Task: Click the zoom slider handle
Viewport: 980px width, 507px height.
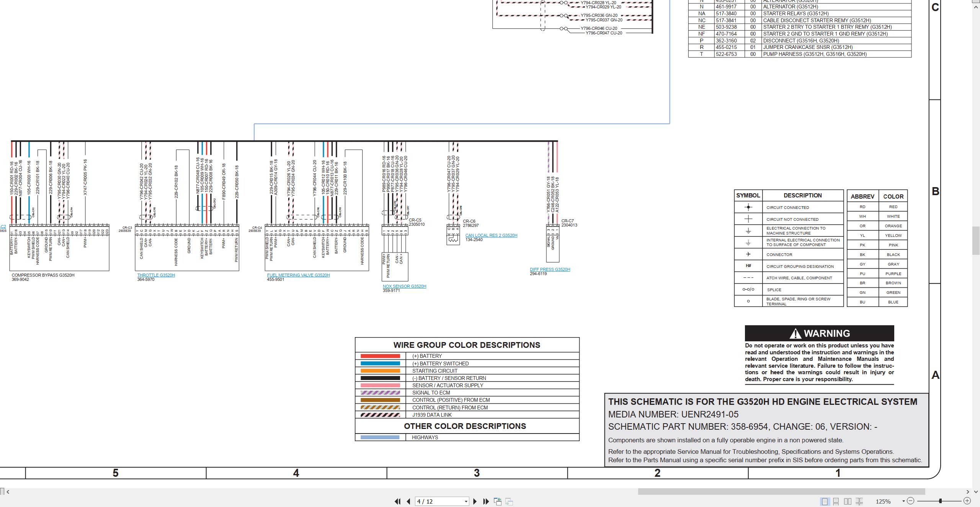Action: point(940,501)
